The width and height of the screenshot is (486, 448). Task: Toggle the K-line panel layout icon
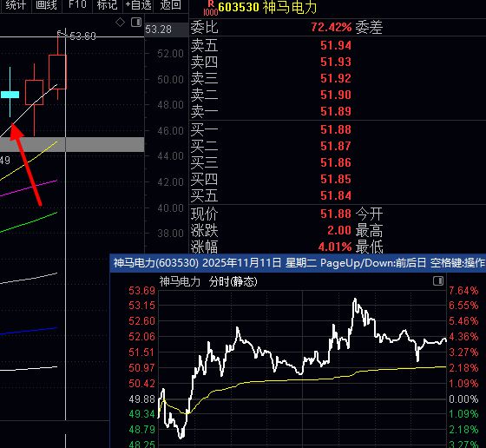click(136, 23)
